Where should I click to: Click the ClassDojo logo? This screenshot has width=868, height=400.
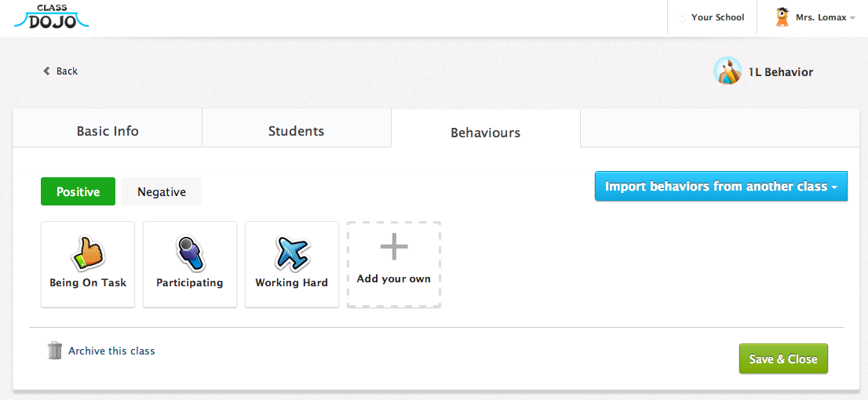coord(52,17)
